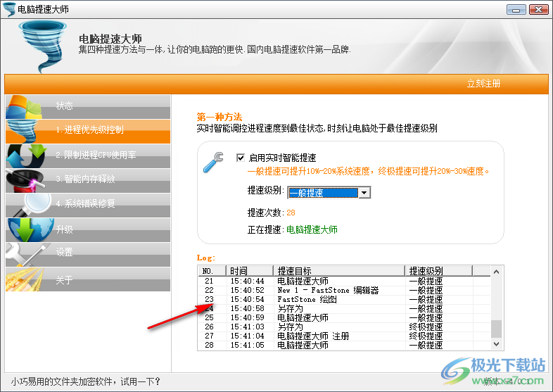Sort log by 提速目标 column header

(x=339, y=271)
